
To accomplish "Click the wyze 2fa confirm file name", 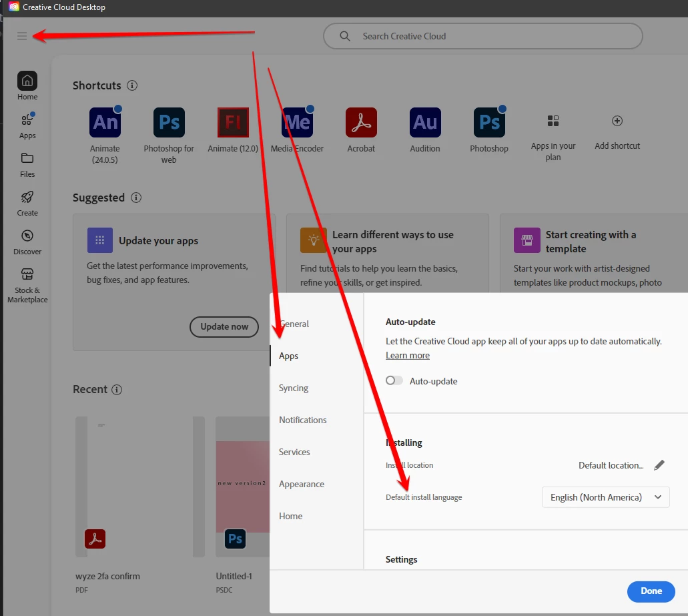I will [x=107, y=576].
